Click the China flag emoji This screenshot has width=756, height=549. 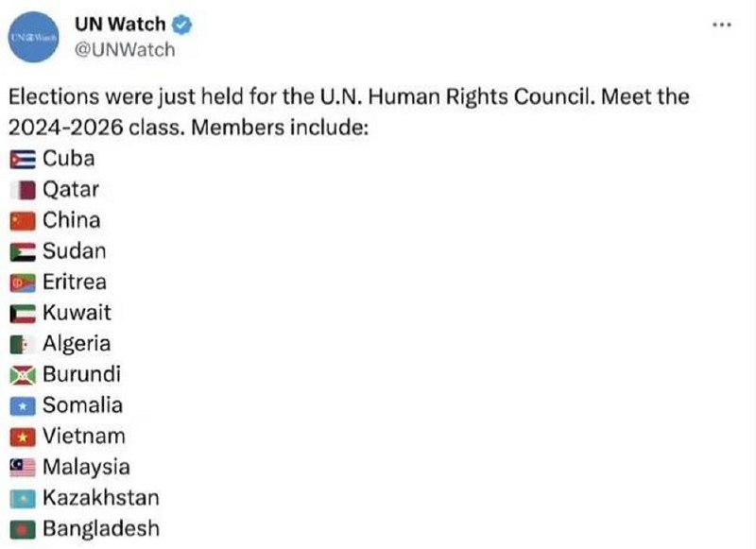click(23, 221)
